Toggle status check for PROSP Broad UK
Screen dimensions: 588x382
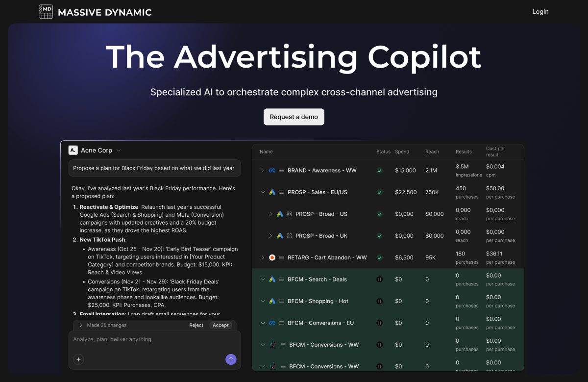tap(379, 236)
